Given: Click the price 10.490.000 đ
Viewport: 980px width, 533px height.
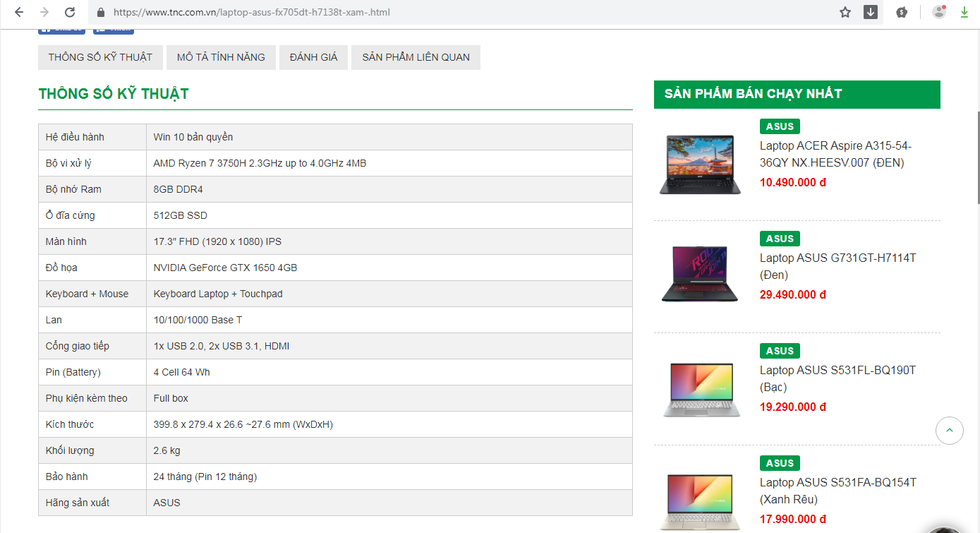Looking at the screenshot, I should point(793,182).
